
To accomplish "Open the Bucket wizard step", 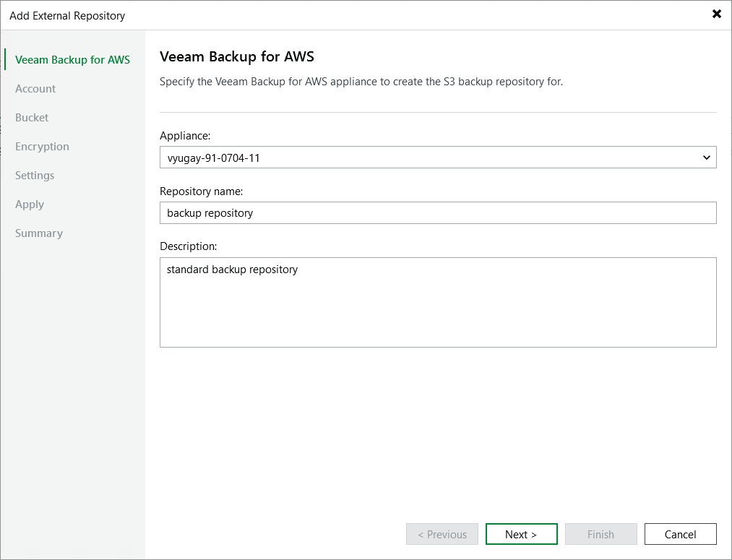I will pos(31,117).
